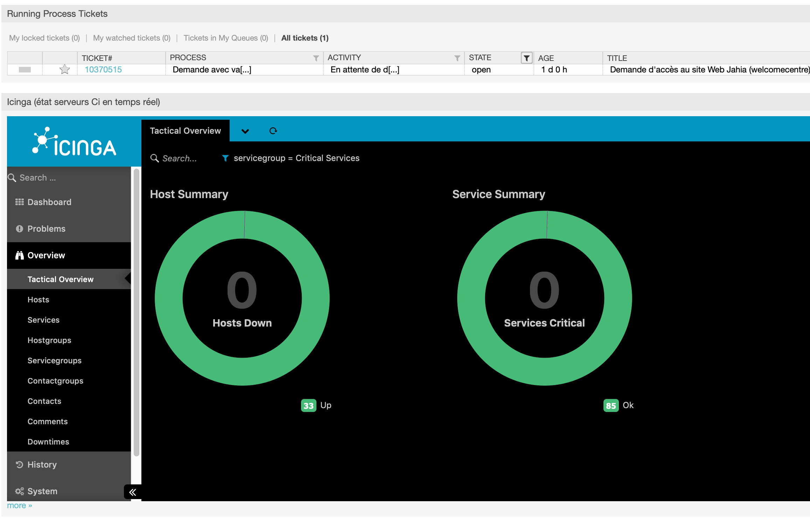810x532 pixels.
Task: Open the Dashboard section in sidebar
Action: pos(49,202)
